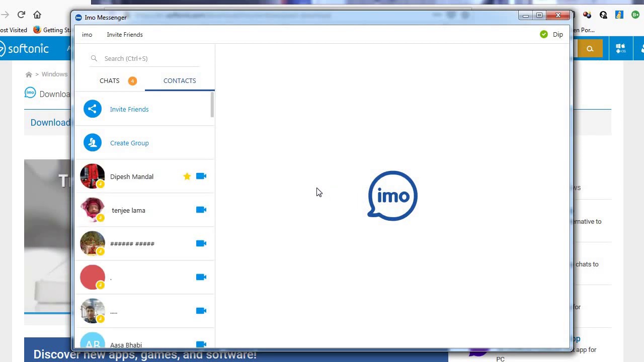Click the Imo Messenger title bar icon
This screenshot has width=644, height=362.
pyautogui.click(x=78, y=18)
